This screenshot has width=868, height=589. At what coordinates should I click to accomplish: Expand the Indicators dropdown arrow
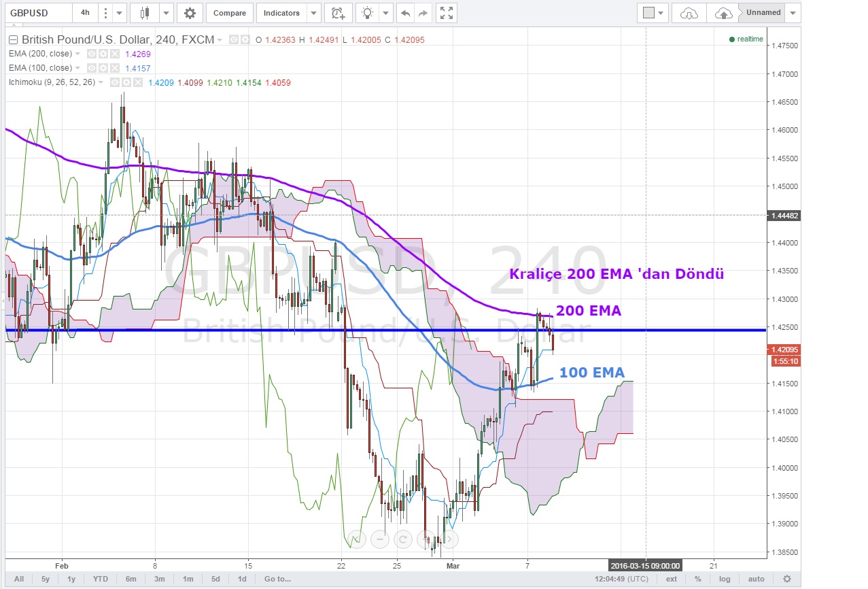[x=313, y=13]
